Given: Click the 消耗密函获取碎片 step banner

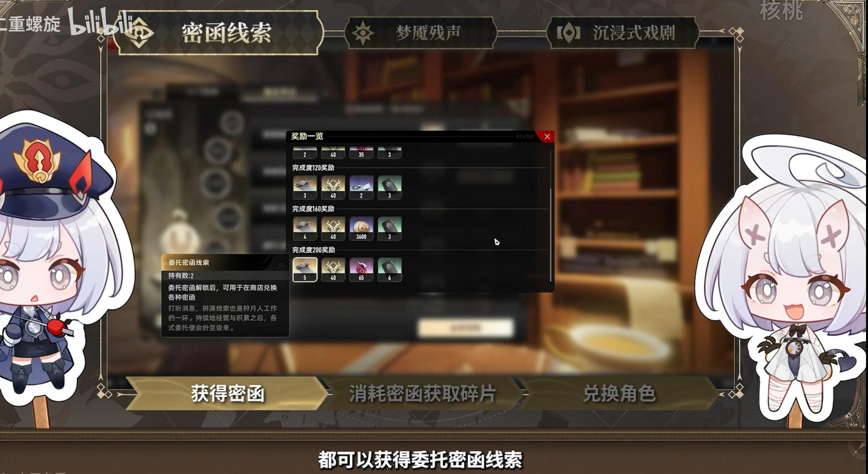Looking at the screenshot, I should point(423,394).
